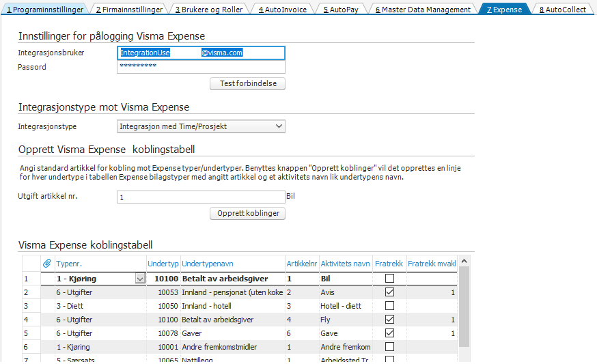Click the table scrollbar up arrow
This screenshot has height=364, width=597.
[x=464, y=261]
